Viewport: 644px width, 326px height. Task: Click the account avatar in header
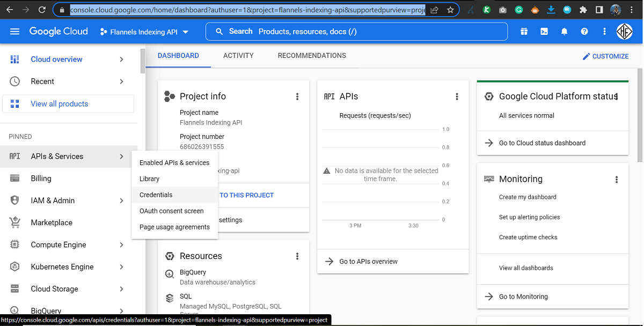[625, 32]
